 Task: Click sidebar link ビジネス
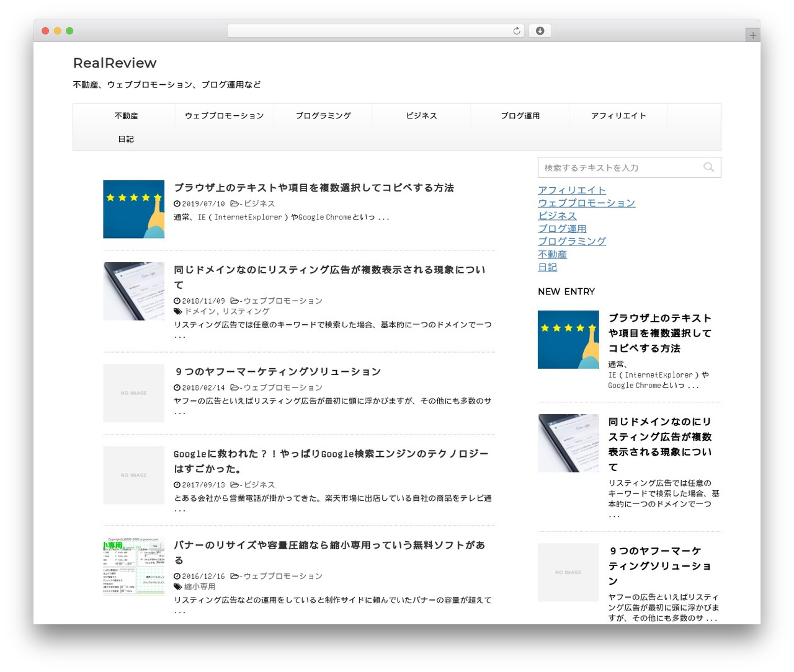(x=557, y=216)
